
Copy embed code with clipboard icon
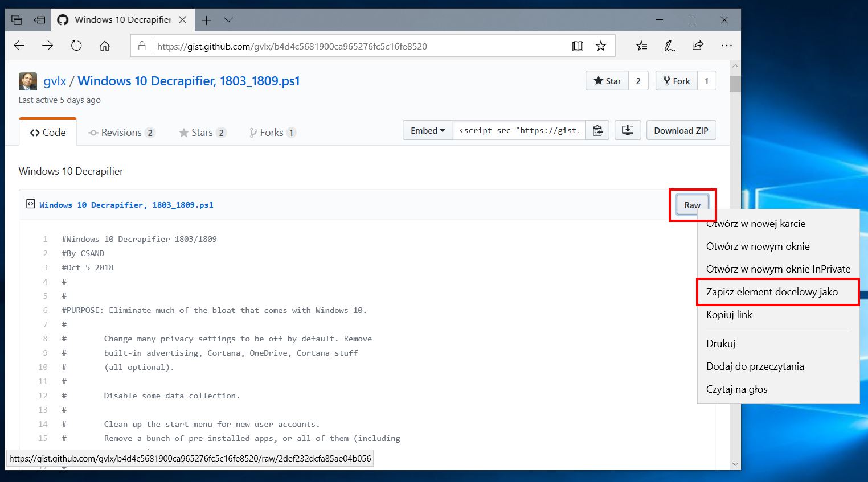click(597, 130)
